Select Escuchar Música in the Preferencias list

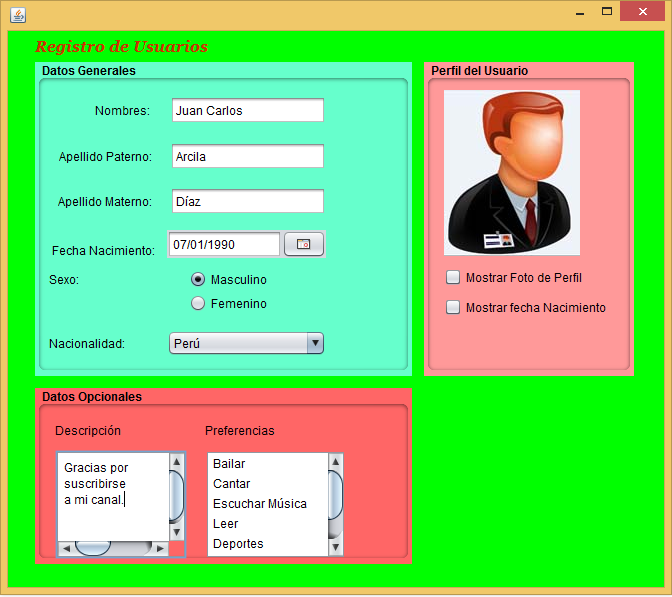268,504
